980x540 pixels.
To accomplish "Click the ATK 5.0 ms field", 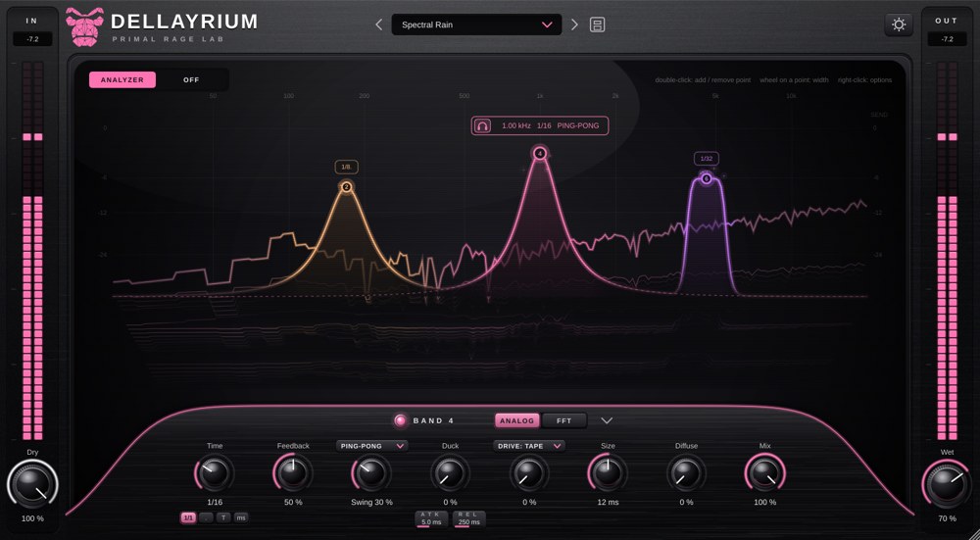I will coord(431,518).
